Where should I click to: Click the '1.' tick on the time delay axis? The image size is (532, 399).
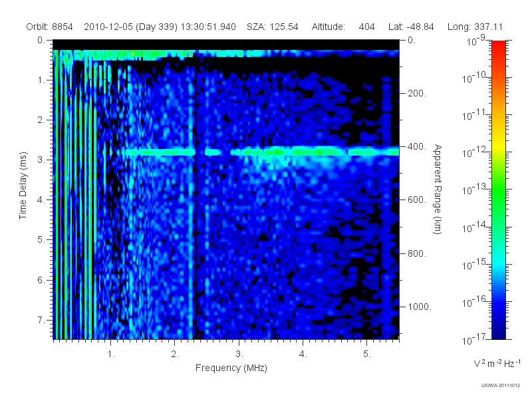point(41,80)
